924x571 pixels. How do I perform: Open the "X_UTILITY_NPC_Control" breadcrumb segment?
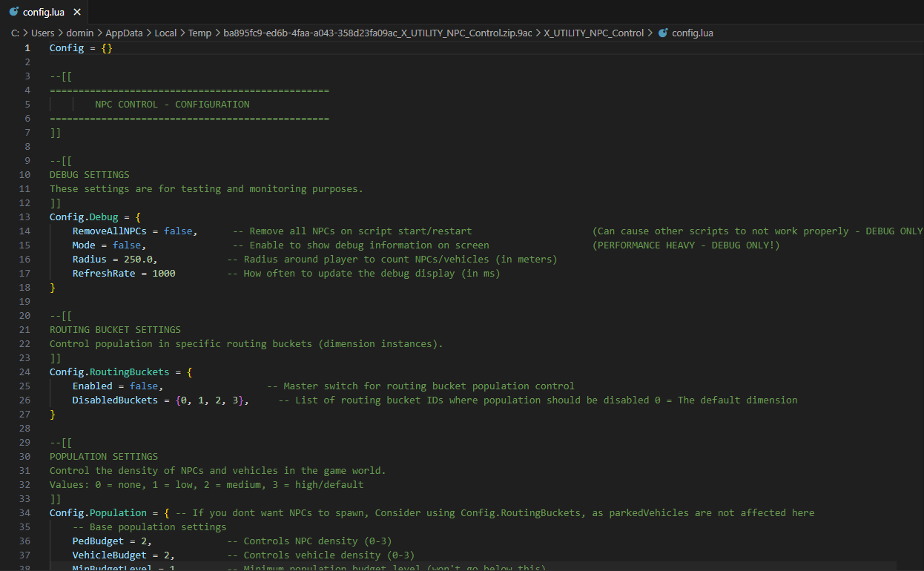point(594,33)
